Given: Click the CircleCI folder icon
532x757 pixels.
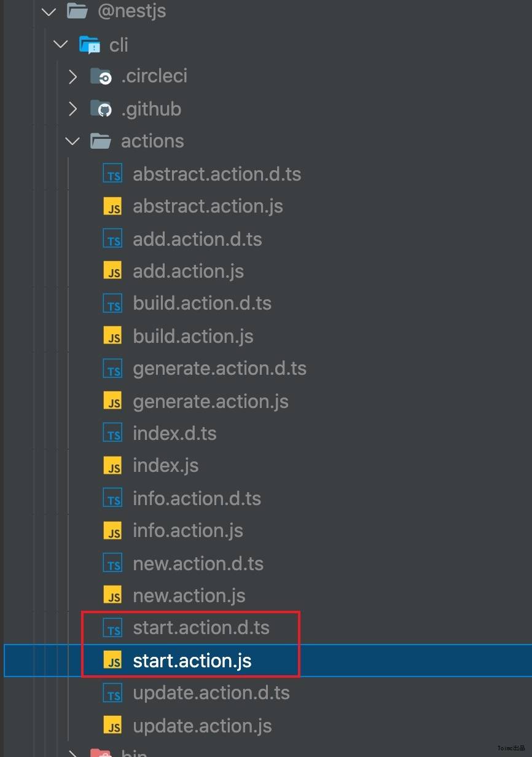Looking at the screenshot, I should (x=101, y=76).
